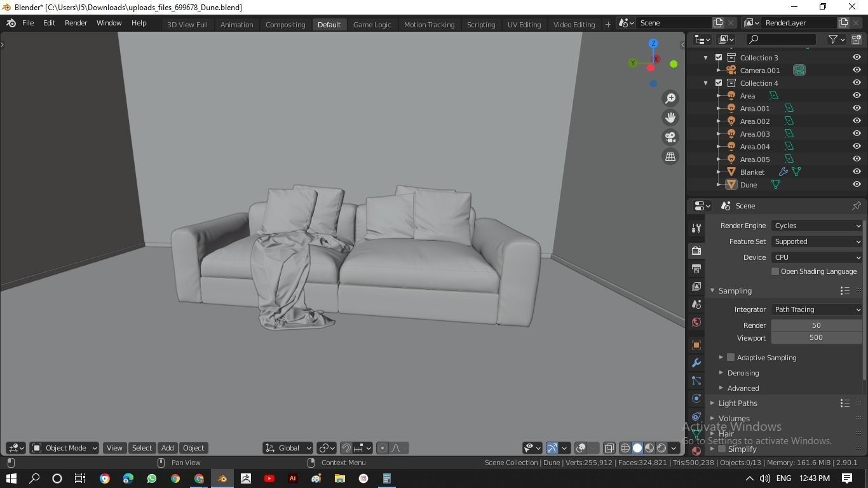Open the World properties tab
The height and width of the screenshot is (488, 868).
tap(696, 322)
